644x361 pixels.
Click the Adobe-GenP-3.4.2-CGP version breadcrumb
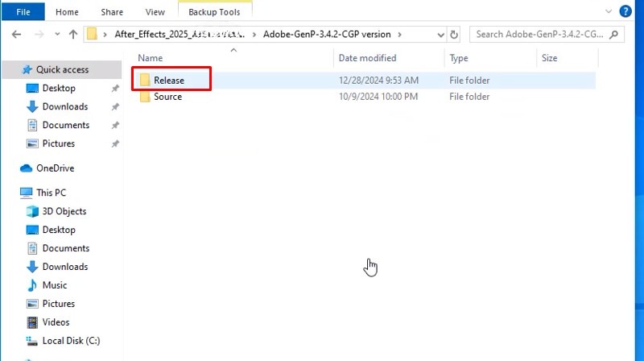tap(326, 35)
